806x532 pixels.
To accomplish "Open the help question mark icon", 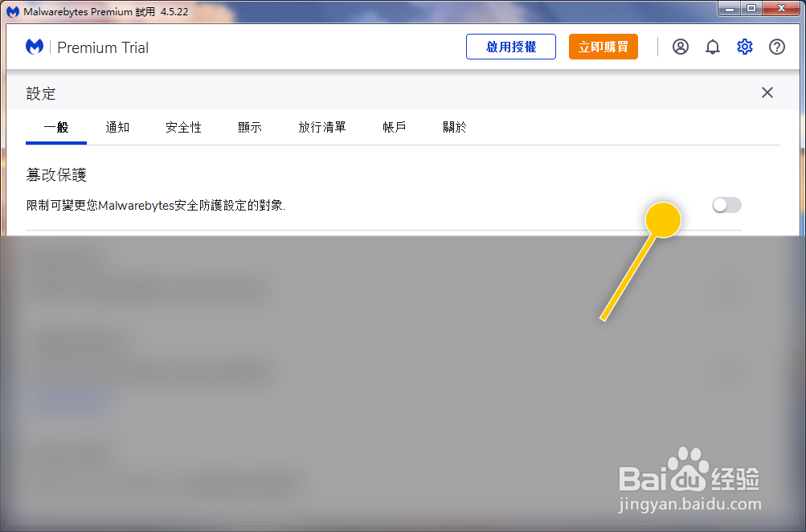I will tap(777, 47).
